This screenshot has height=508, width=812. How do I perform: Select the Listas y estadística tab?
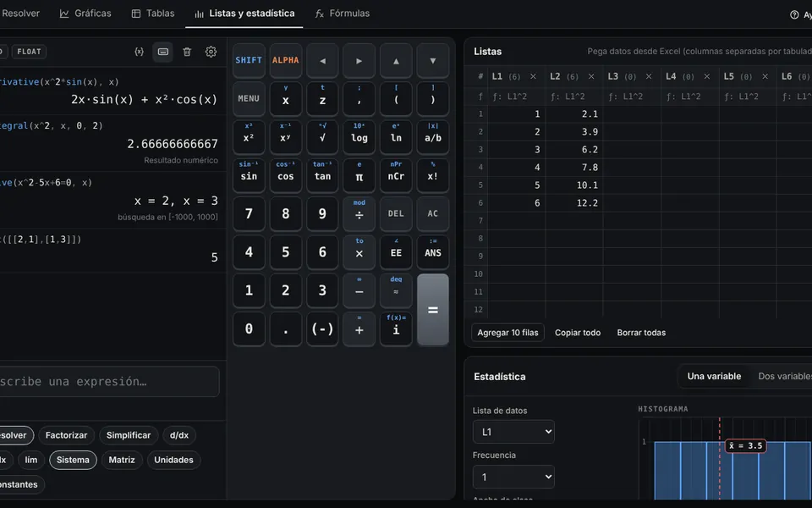click(244, 14)
